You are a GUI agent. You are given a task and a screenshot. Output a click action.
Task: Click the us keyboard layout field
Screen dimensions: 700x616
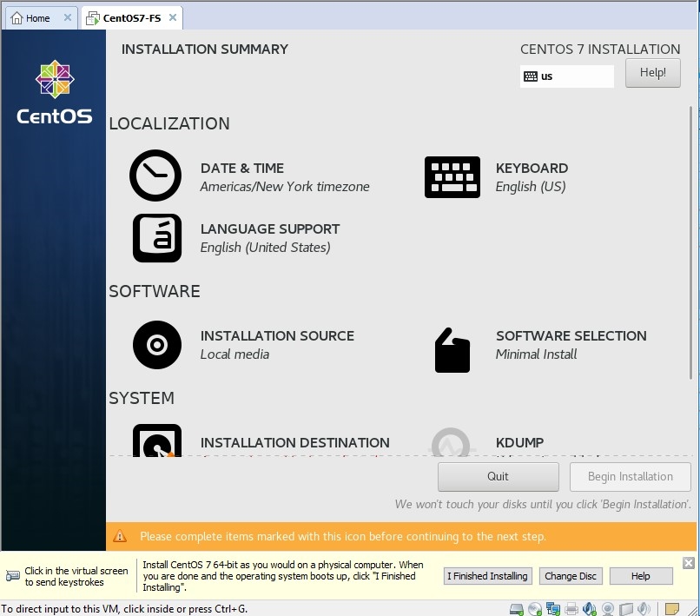[x=567, y=76]
